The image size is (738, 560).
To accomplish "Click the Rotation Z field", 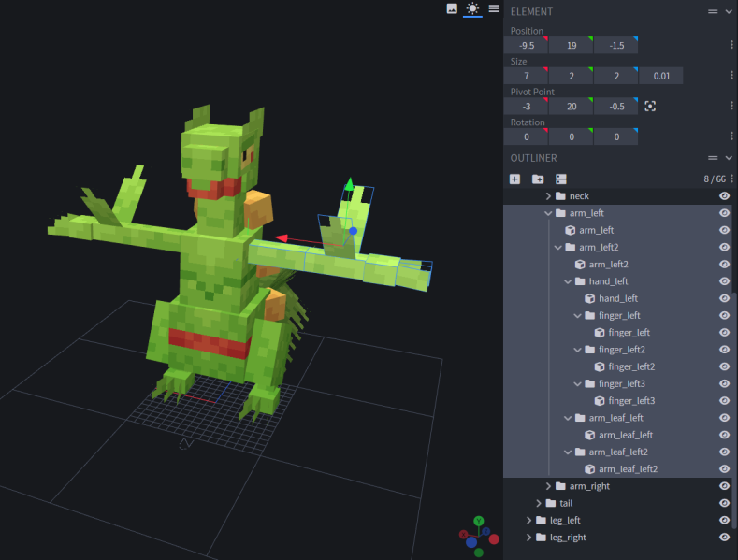I will 616,136.
